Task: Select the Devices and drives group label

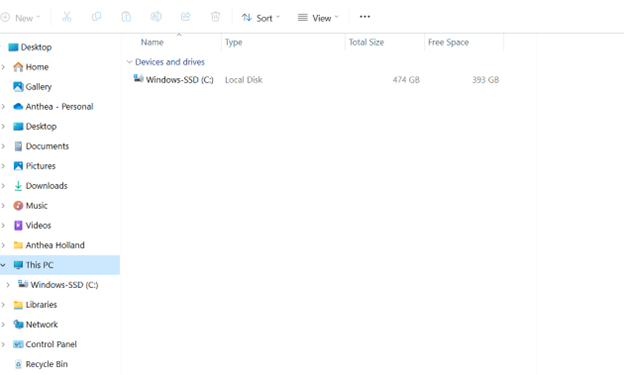Action: (170, 62)
